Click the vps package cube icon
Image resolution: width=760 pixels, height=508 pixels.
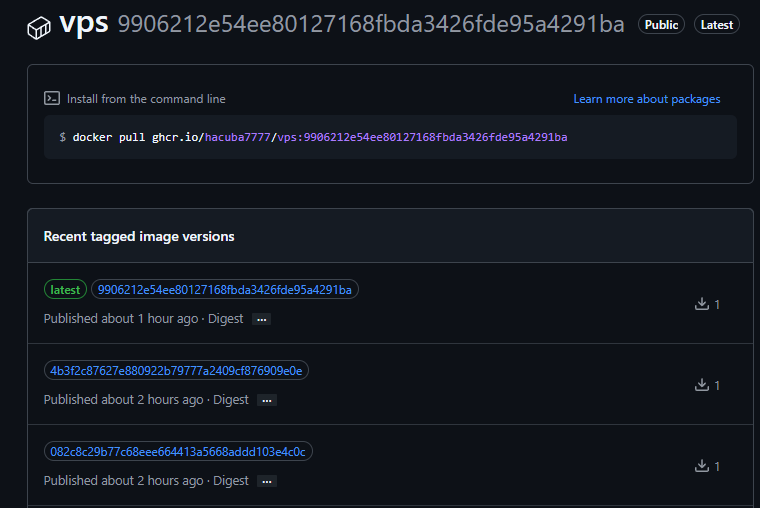tap(39, 26)
